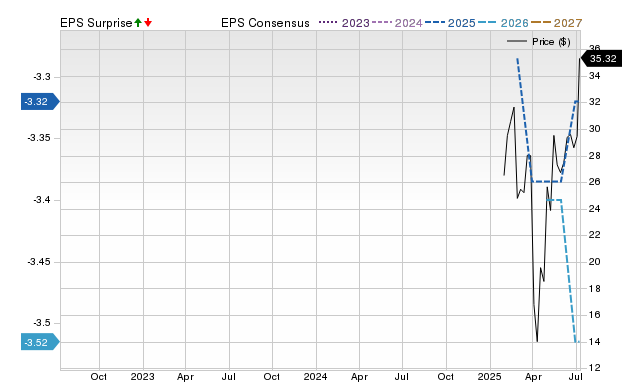This screenshot has height=382, width=640.
Task: Click the red EPS Surprise down arrow
Action: coord(148,22)
